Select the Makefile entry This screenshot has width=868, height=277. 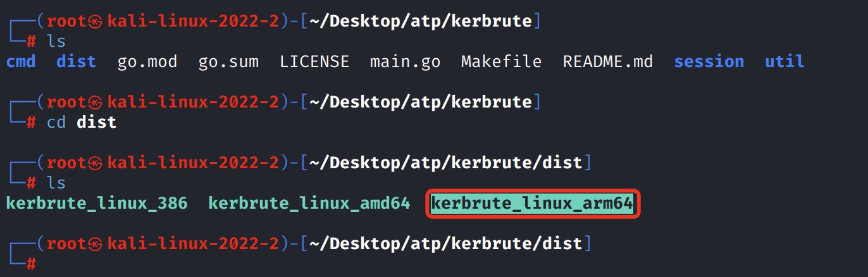[501, 61]
